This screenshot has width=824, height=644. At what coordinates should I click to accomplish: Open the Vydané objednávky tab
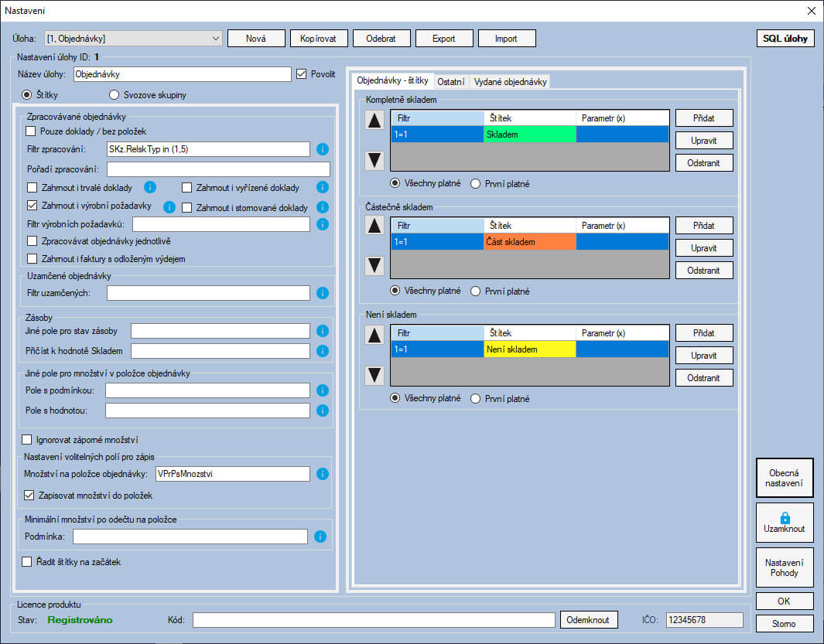[510, 82]
